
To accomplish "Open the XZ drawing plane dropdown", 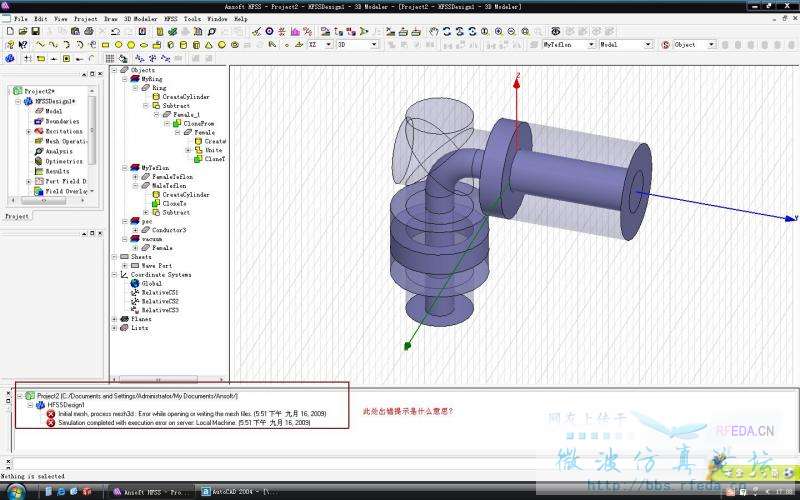I will click(x=328, y=44).
